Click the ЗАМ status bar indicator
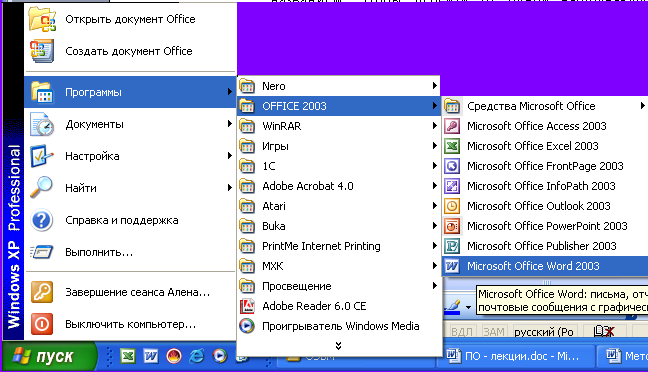Viewport: 648px width, 372px height. [x=494, y=331]
